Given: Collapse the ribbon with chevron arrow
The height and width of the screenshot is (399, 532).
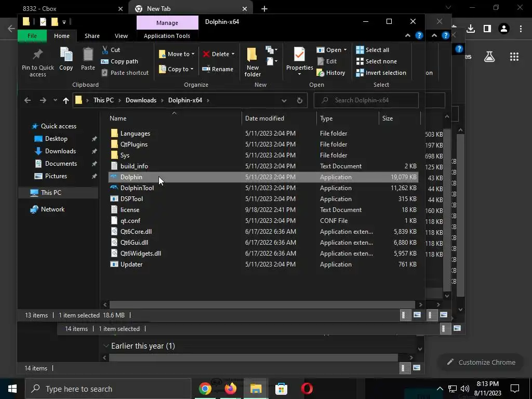Looking at the screenshot, I should coord(407,35).
